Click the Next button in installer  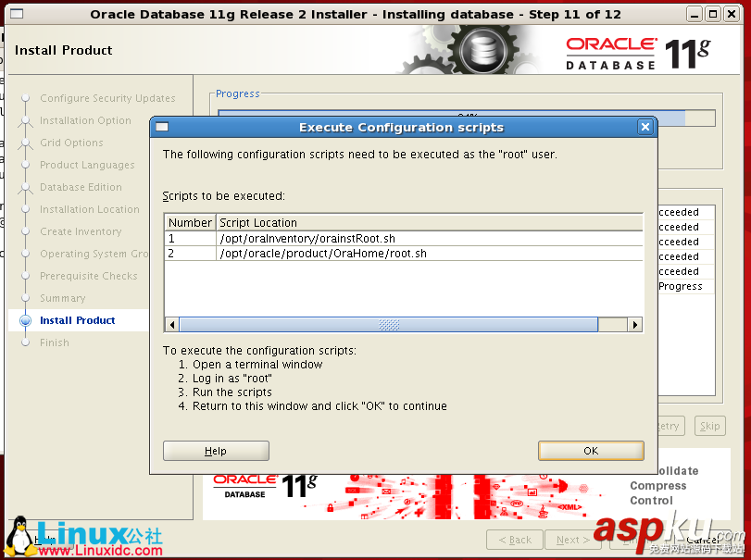[x=573, y=540]
